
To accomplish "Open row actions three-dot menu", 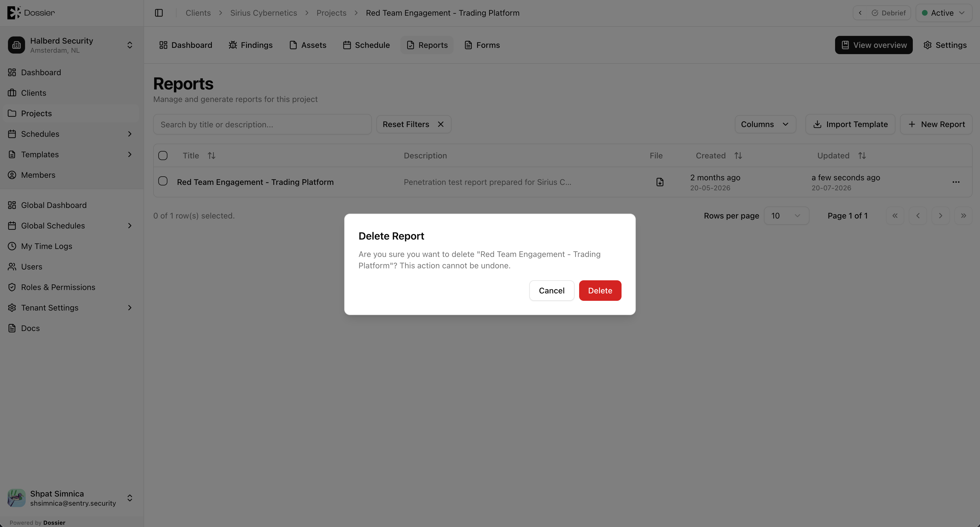I will (956, 182).
